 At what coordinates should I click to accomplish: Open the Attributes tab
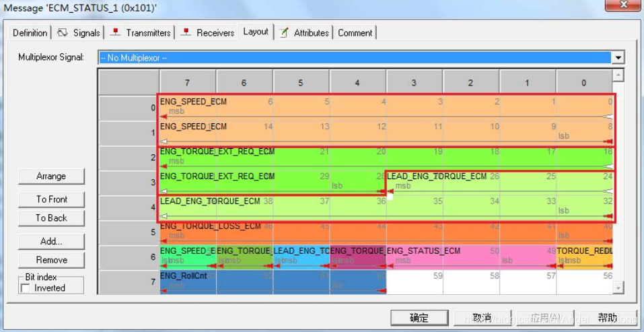coord(304,33)
